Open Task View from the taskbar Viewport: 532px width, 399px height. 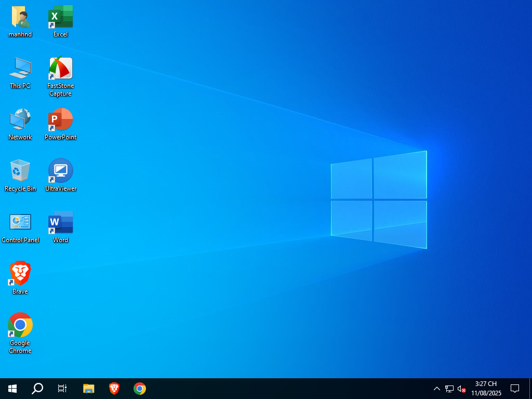click(61, 388)
